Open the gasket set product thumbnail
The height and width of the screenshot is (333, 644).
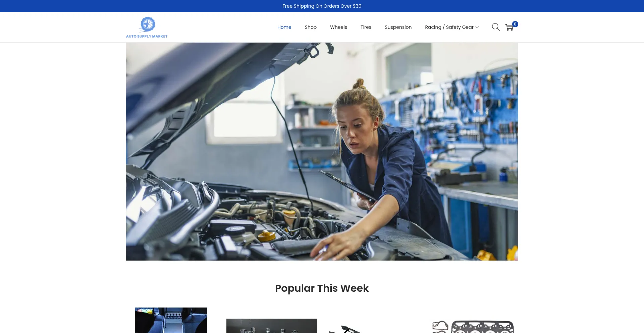[473, 327]
